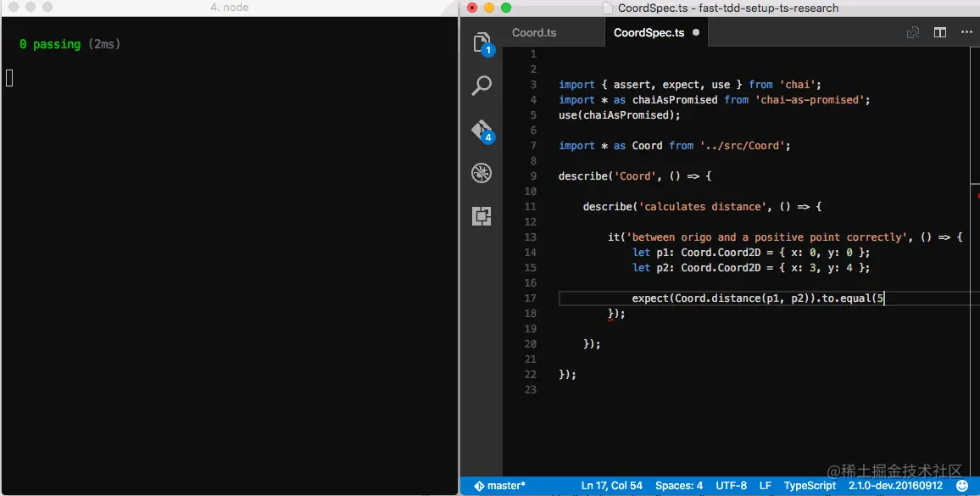
Task: Click the '../src/Coord' import path
Action: (743, 146)
